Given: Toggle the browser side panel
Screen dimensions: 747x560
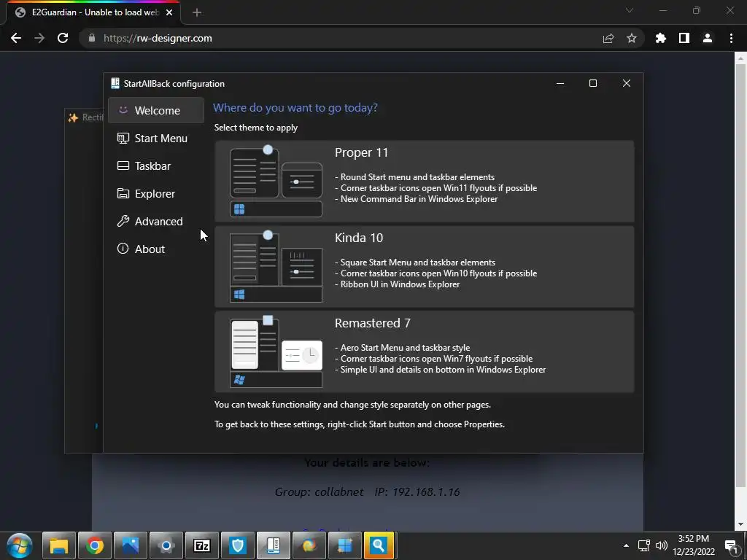Looking at the screenshot, I should click(x=684, y=38).
